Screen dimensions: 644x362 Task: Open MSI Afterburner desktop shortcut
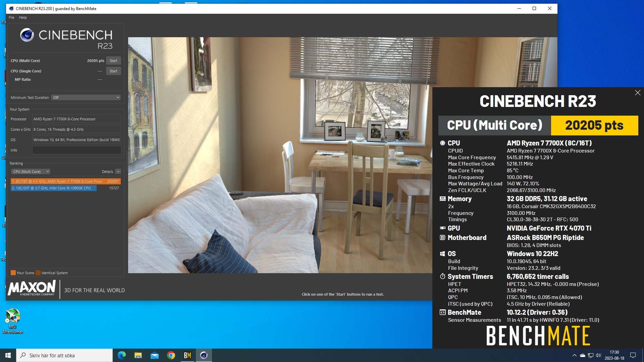13,321
